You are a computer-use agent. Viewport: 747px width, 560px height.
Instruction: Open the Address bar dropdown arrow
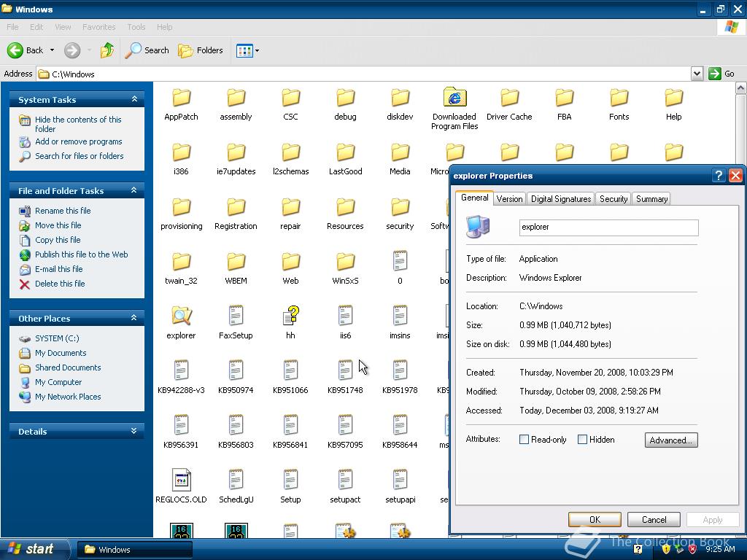tap(697, 74)
